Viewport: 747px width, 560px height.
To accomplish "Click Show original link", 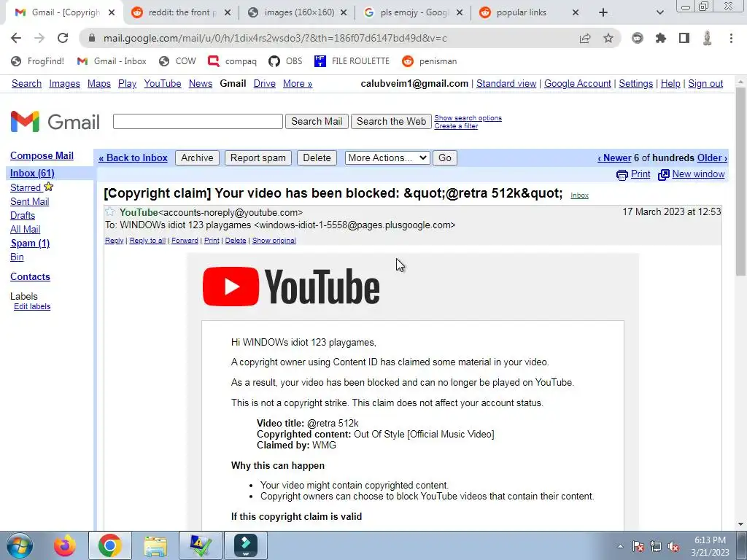I will click(x=274, y=241).
